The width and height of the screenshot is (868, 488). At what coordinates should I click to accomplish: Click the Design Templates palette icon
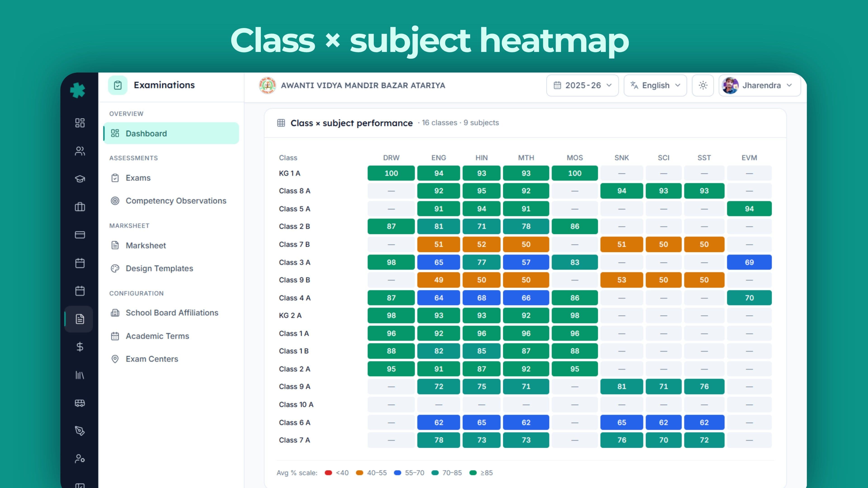click(x=115, y=268)
